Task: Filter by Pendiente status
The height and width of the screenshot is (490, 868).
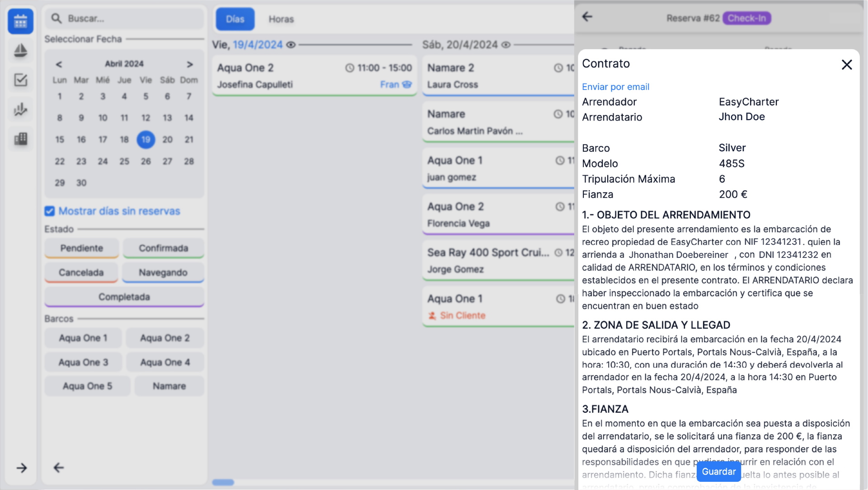Action: [x=82, y=248]
